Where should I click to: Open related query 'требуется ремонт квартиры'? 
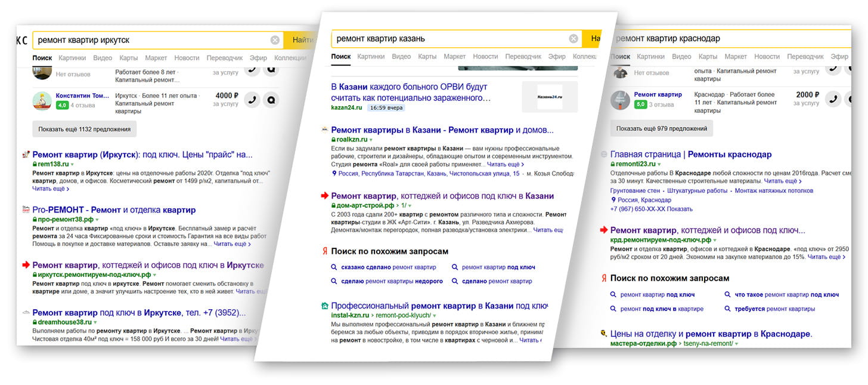coord(774,309)
